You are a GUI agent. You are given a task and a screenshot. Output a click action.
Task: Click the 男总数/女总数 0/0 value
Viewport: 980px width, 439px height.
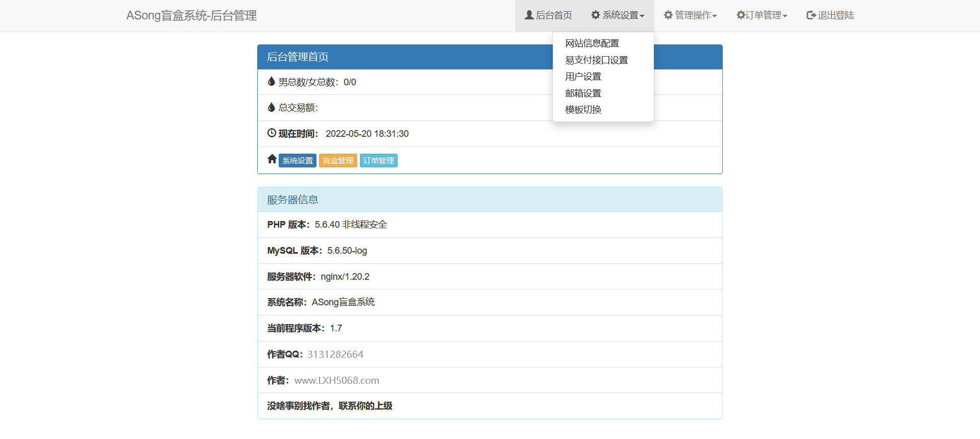pyautogui.click(x=350, y=82)
